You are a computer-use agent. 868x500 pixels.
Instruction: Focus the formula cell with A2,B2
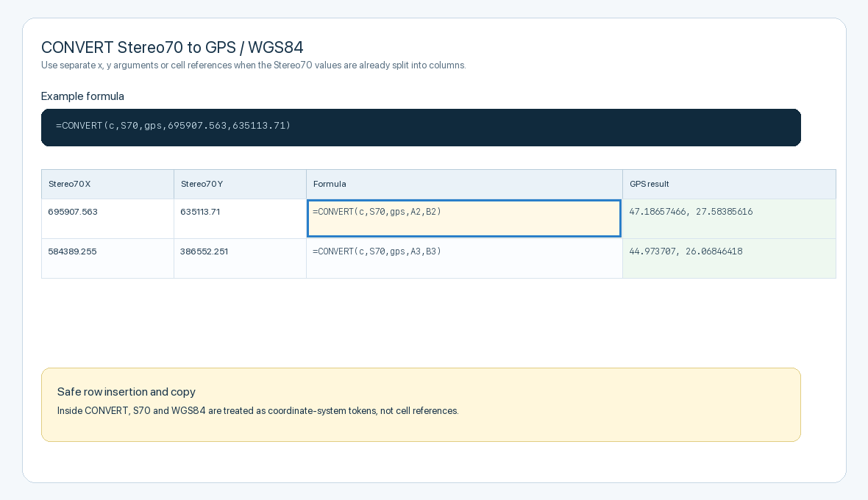point(464,218)
